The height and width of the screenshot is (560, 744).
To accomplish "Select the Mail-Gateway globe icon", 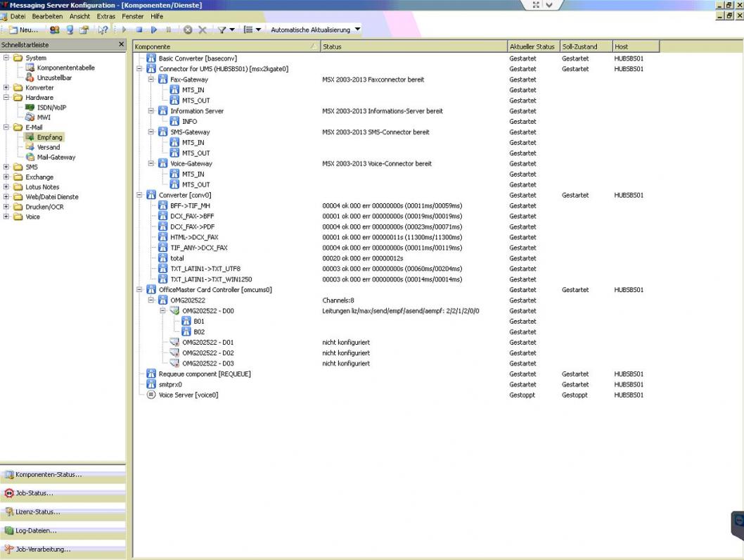I will click(x=30, y=157).
